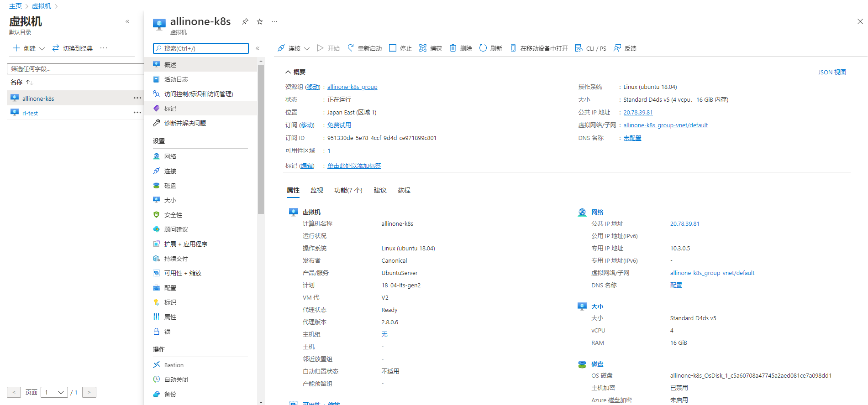Click the 刷新 refresh icon
Viewport: 868px width, 405px height.
tap(483, 48)
